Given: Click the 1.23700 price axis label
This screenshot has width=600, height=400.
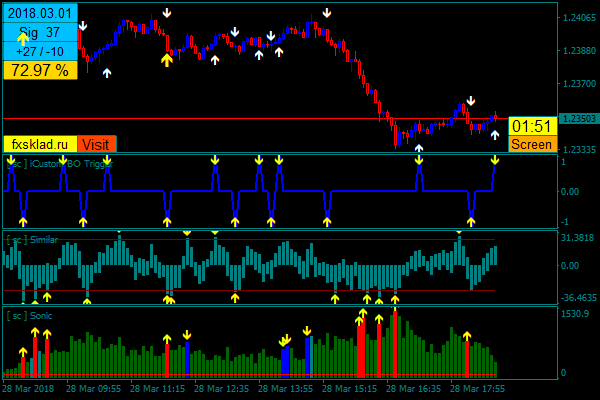Looking at the screenshot, I should click(580, 83).
